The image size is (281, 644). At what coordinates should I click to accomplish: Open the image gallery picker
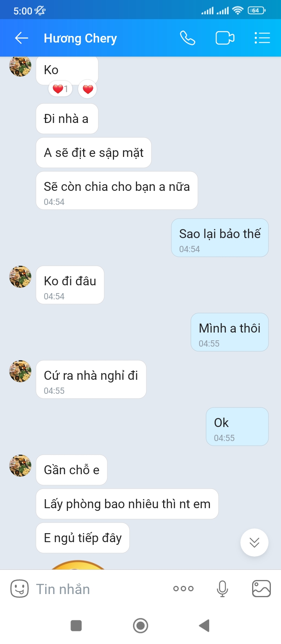261,589
